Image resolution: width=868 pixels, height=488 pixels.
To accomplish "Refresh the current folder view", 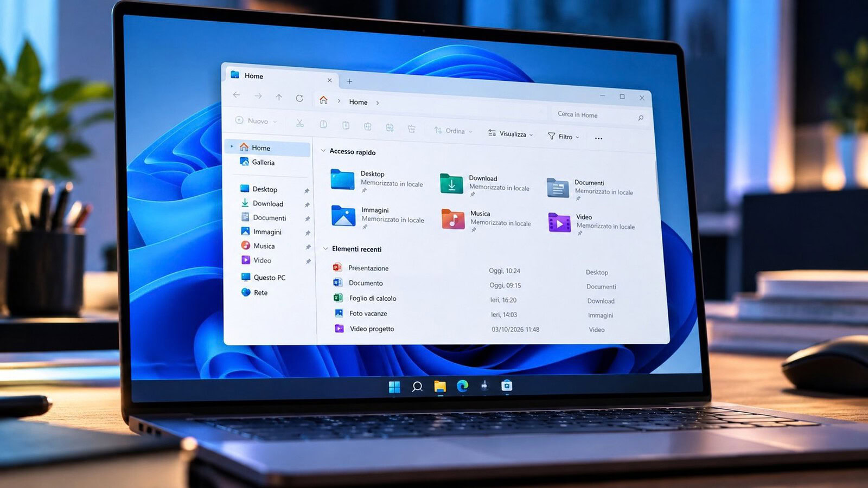I will [x=299, y=98].
